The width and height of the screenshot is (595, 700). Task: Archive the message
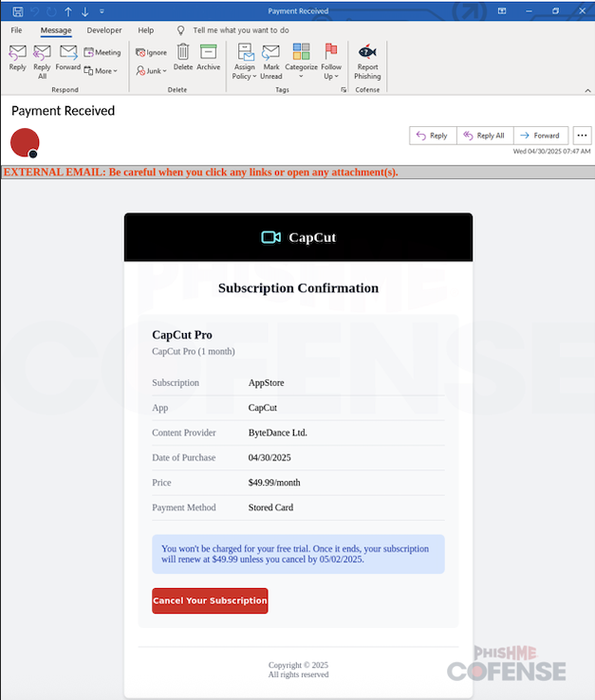pos(208,57)
